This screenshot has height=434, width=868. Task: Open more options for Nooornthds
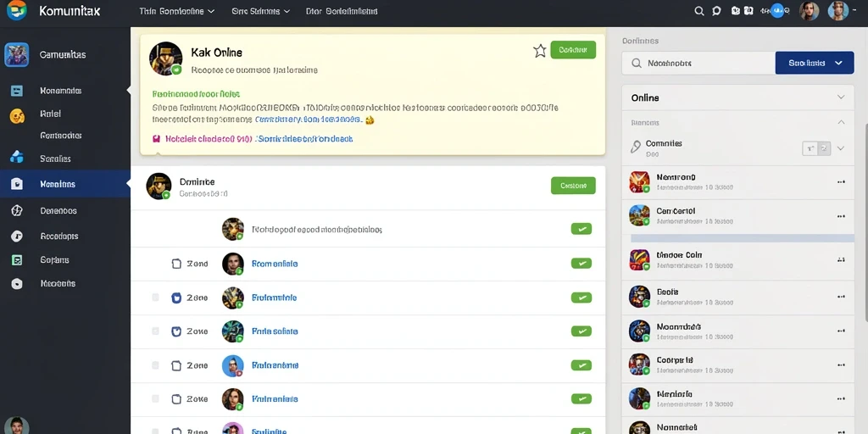click(841, 331)
